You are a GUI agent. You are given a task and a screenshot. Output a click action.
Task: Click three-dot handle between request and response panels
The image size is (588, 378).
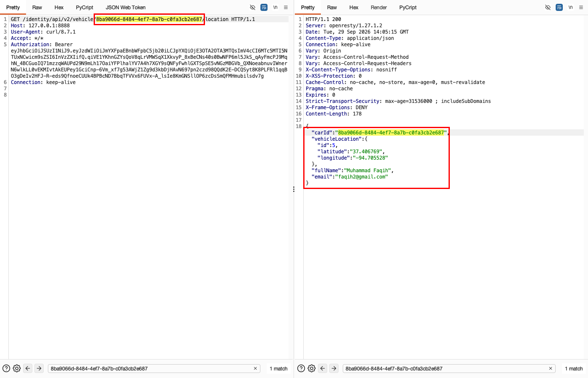pos(294,189)
